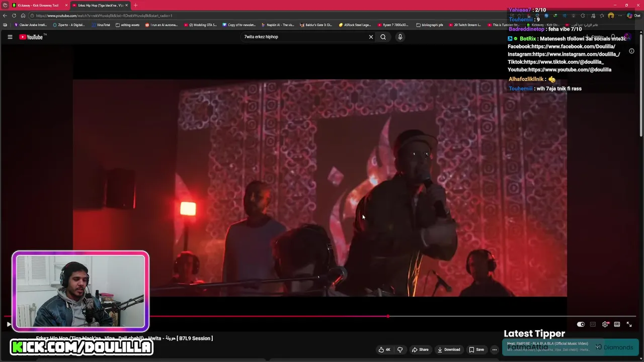Image resolution: width=644 pixels, height=362 pixels.
Task: Click the red scrubber handle on the timeline
Action: [x=388, y=317]
